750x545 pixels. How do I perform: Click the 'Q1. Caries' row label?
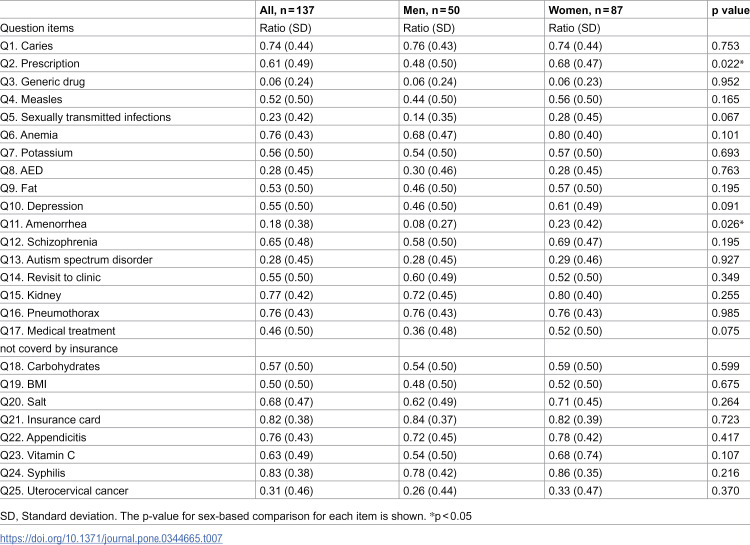(x=26, y=46)
